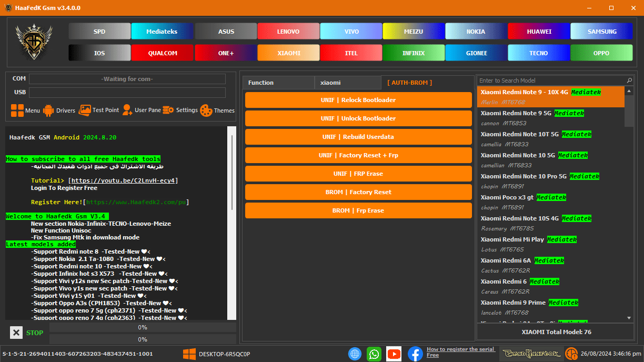Select the HUAWEI brand button
Viewport: 644px width, 362px height.
tap(539, 31)
